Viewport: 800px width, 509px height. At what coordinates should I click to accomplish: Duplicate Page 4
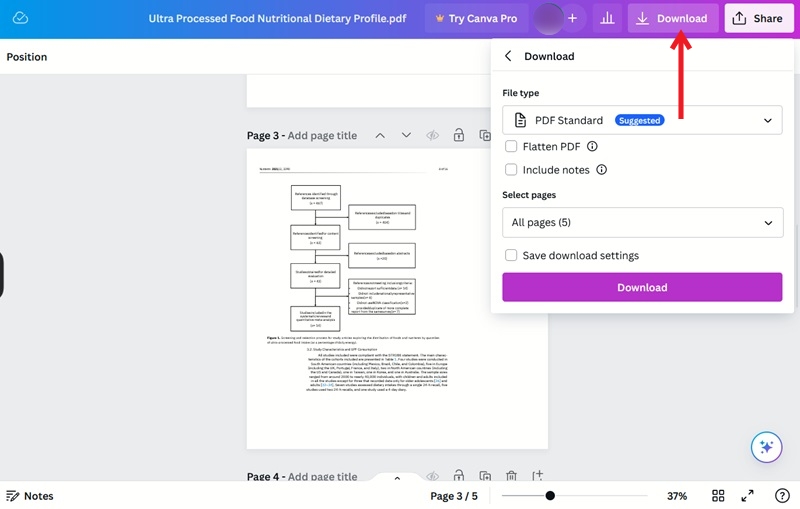click(x=485, y=476)
